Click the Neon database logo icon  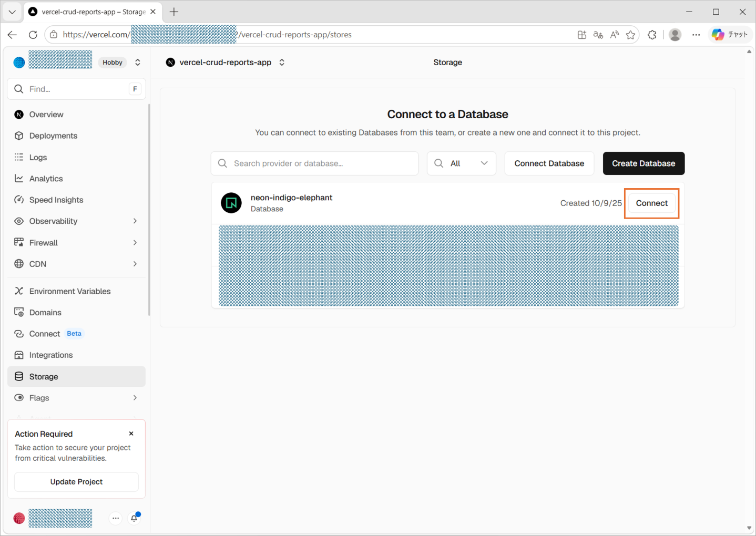coord(231,203)
